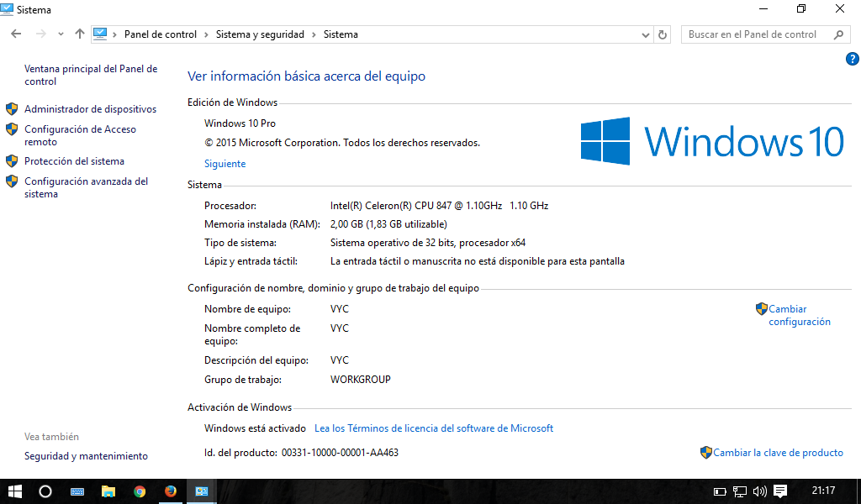Click the Siguiente link under Windows 10 Pro

click(223, 163)
